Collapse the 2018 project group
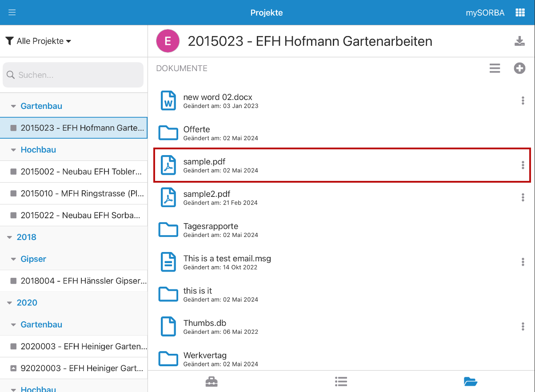This screenshot has height=392, width=535. tap(10, 237)
